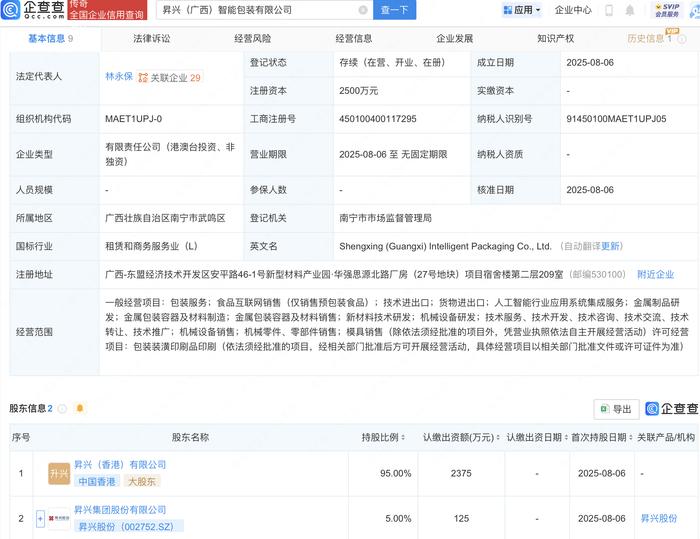
Task: Switch to 经营信息 tab
Action: pos(354,39)
